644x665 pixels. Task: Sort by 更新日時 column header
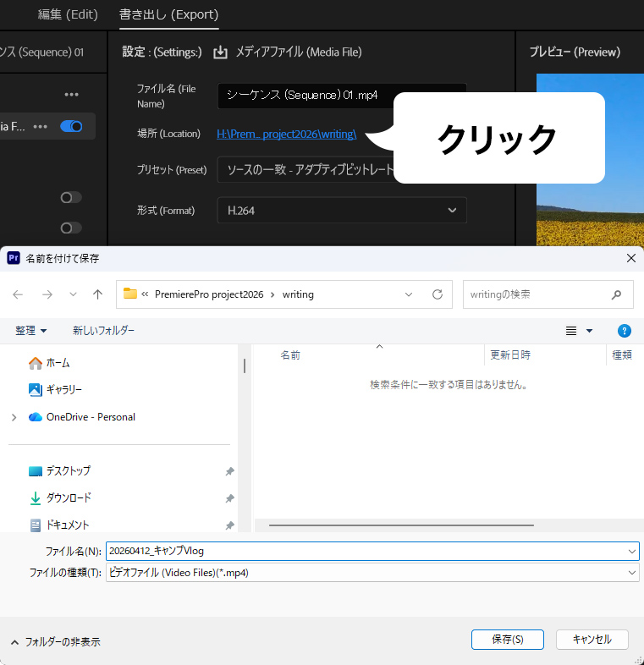(x=510, y=355)
